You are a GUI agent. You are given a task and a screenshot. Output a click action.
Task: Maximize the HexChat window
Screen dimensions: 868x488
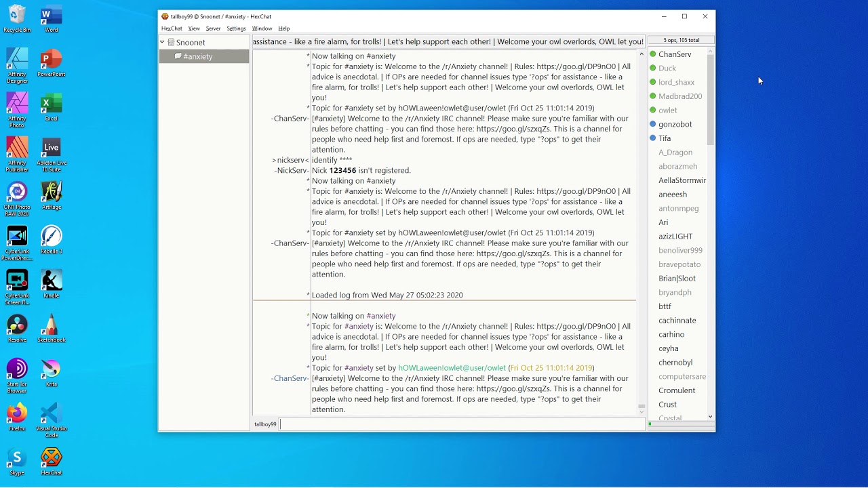(x=684, y=16)
